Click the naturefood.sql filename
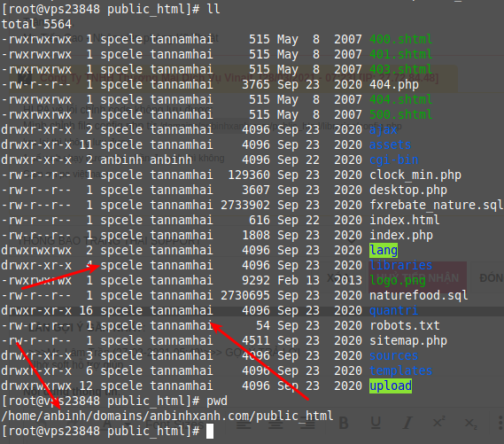Viewport: 504px width, 444px height. [x=418, y=295]
